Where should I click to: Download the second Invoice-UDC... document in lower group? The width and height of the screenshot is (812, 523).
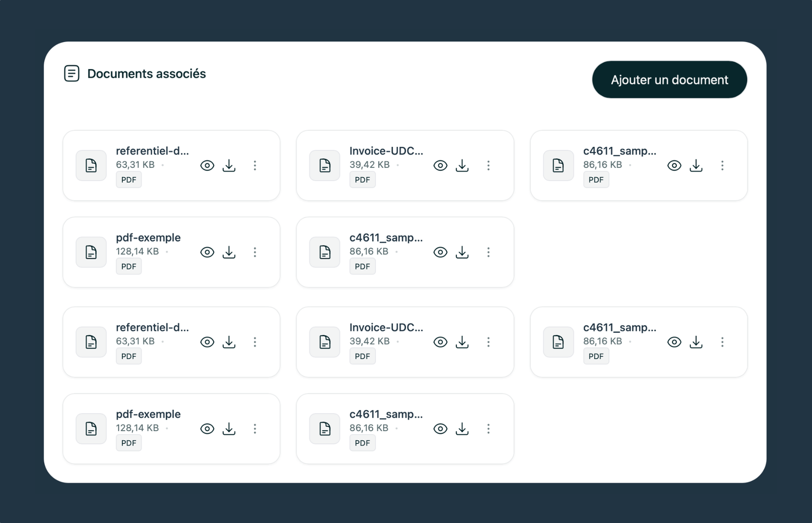[462, 342]
